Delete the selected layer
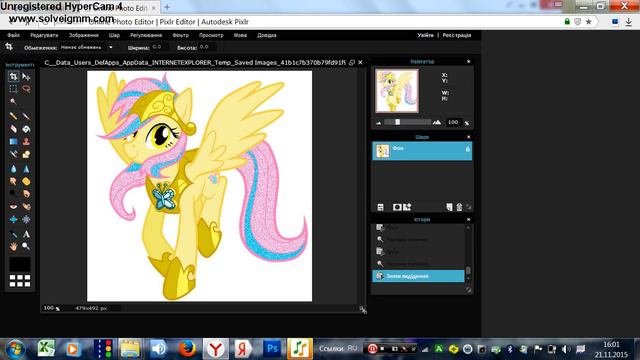Screen dimensions: 640x360 click(x=459, y=207)
